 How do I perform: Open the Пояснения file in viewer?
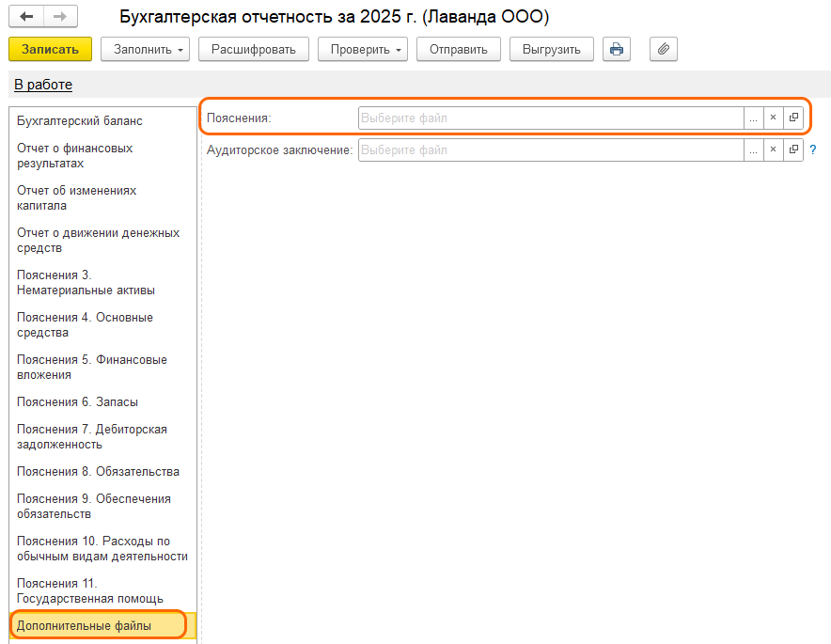pos(793,118)
